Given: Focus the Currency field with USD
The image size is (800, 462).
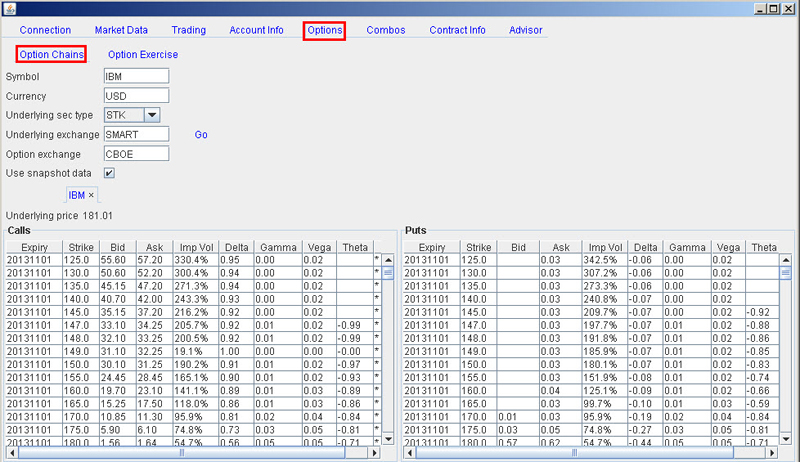Looking at the screenshot, I should click(136, 96).
